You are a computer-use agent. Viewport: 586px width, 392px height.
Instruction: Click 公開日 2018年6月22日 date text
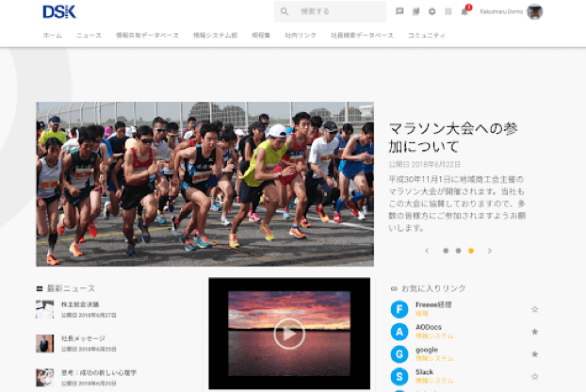(x=424, y=164)
